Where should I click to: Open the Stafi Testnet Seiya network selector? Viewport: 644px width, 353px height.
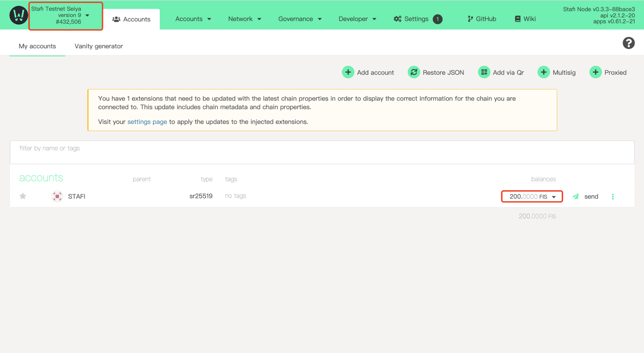click(66, 16)
